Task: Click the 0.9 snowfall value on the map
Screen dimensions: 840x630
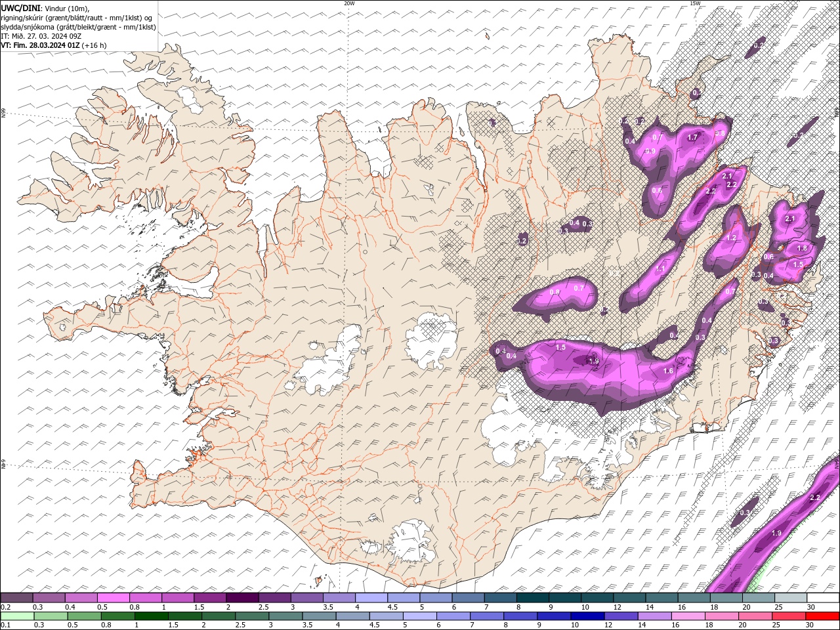Action: 650,151
